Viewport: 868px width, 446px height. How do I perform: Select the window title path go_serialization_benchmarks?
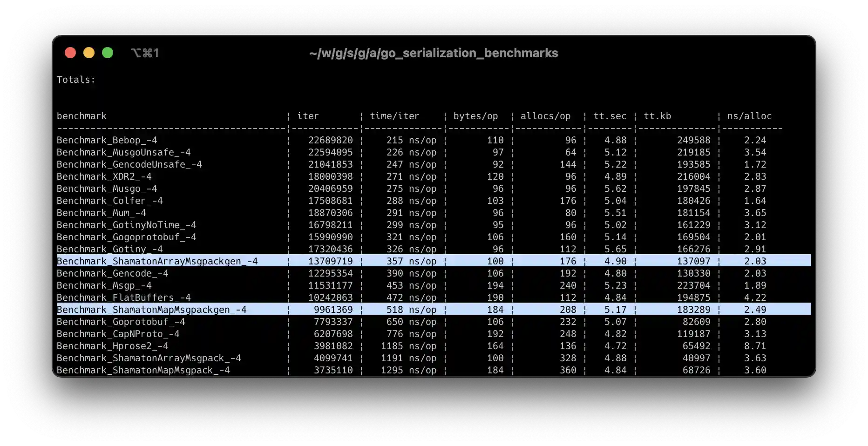click(x=434, y=53)
